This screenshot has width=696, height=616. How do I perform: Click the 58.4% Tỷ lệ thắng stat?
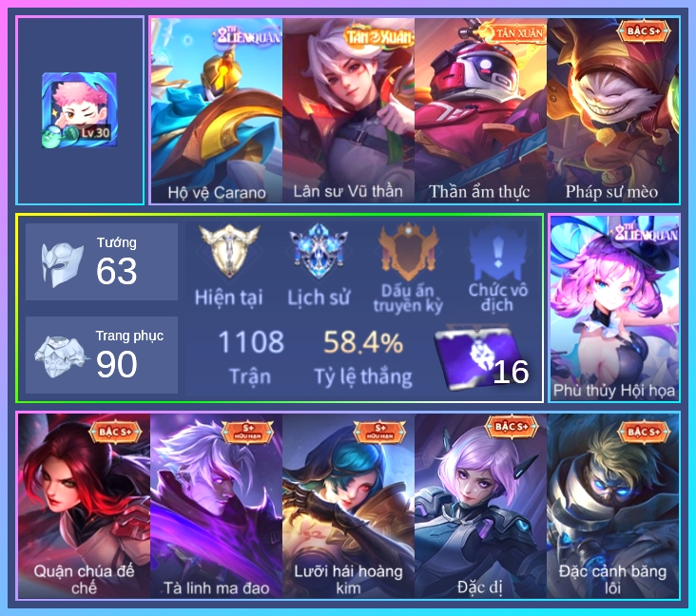[363, 358]
